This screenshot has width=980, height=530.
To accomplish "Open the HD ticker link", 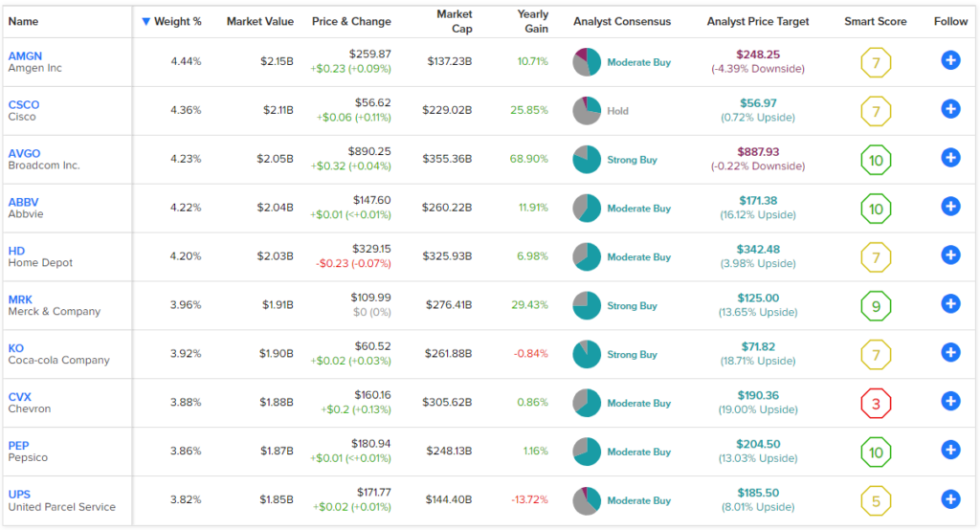I will (x=16, y=251).
